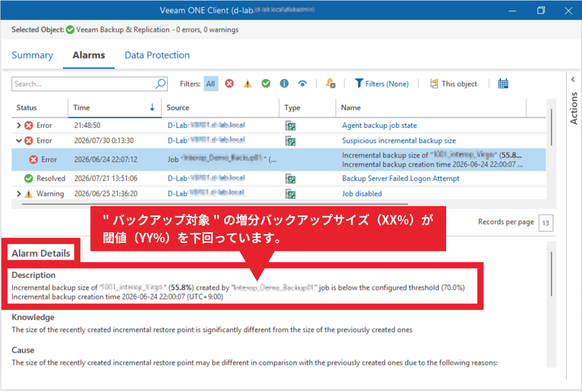
Task: Open the This object scope selector
Action: point(453,84)
